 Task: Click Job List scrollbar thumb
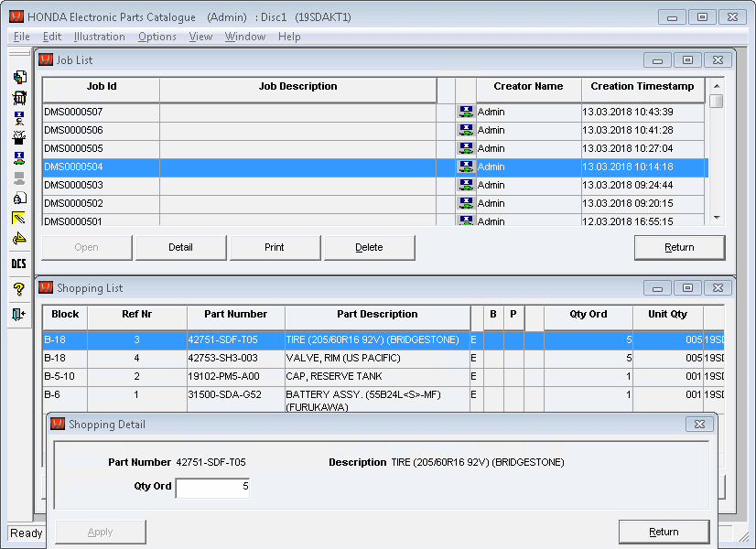(717, 102)
